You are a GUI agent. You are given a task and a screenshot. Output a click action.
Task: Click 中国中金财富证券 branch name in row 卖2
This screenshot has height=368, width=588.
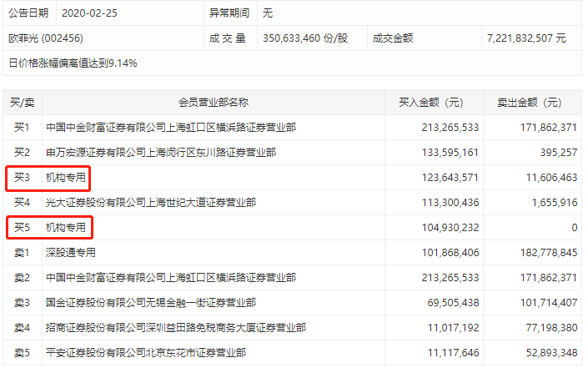(171, 278)
